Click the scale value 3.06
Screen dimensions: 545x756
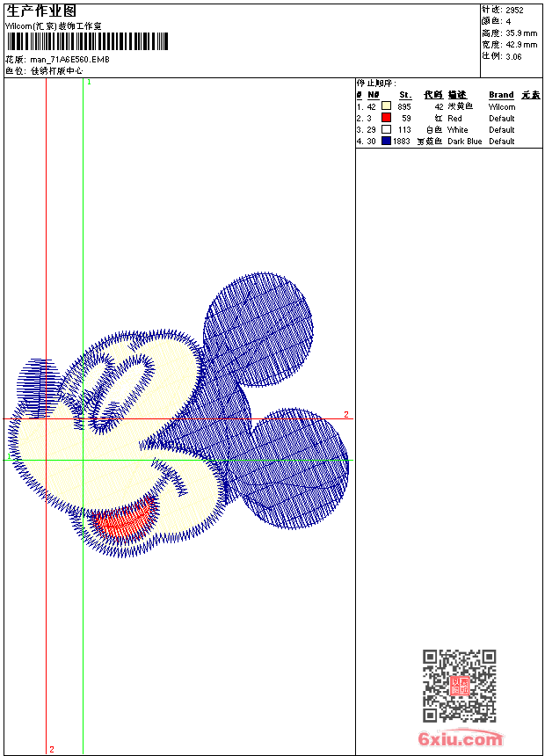point(513,56)
